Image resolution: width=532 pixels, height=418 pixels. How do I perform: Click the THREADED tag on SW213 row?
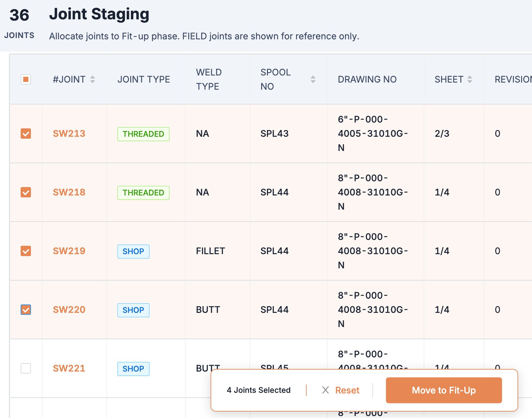(143, 134)
